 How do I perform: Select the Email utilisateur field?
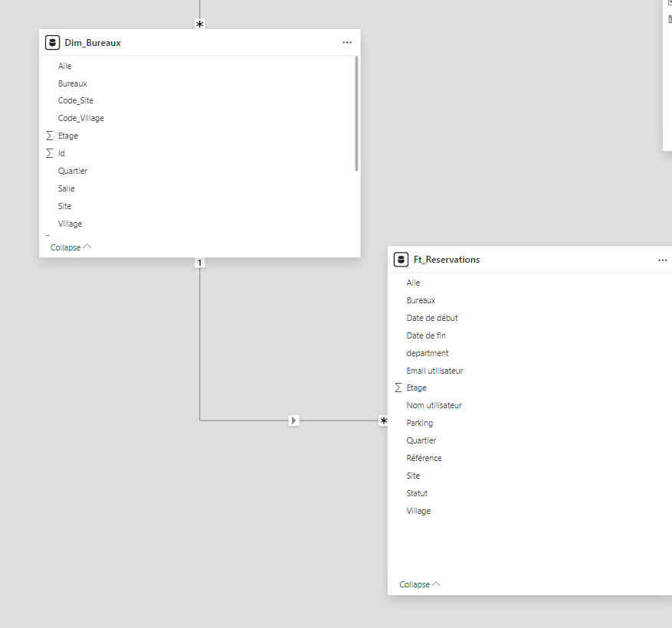coord(434,371)
